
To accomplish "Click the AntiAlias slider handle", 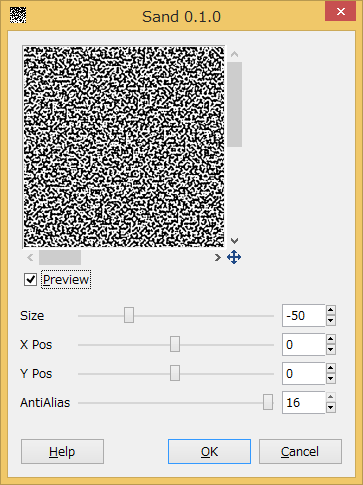I will click(x=268, y=402).
